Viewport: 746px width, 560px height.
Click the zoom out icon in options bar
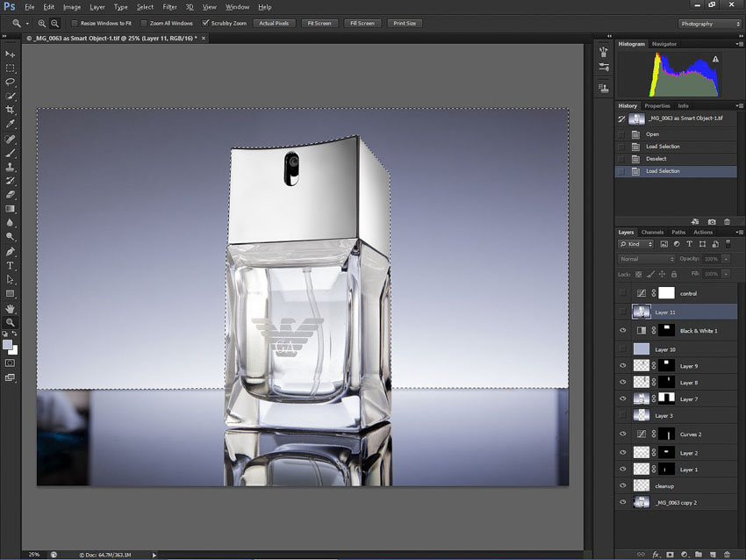[55, 24]
